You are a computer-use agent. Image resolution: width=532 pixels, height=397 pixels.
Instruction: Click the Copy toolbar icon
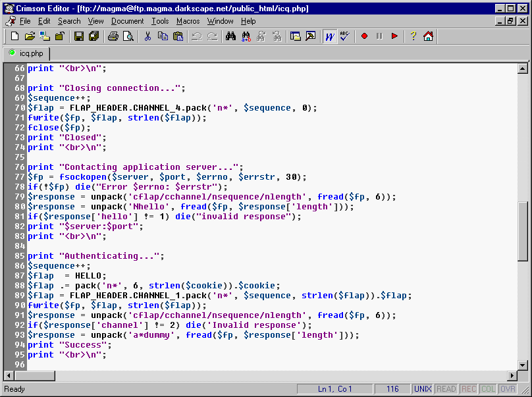163,36
